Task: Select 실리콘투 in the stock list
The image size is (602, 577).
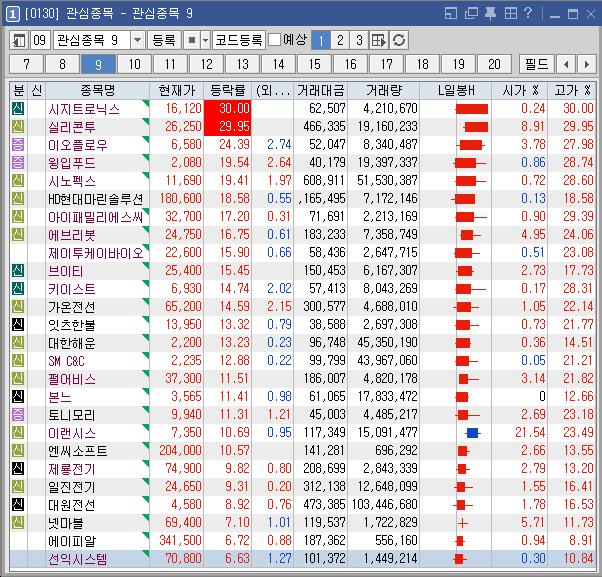Action: click(x=72, y=127)
